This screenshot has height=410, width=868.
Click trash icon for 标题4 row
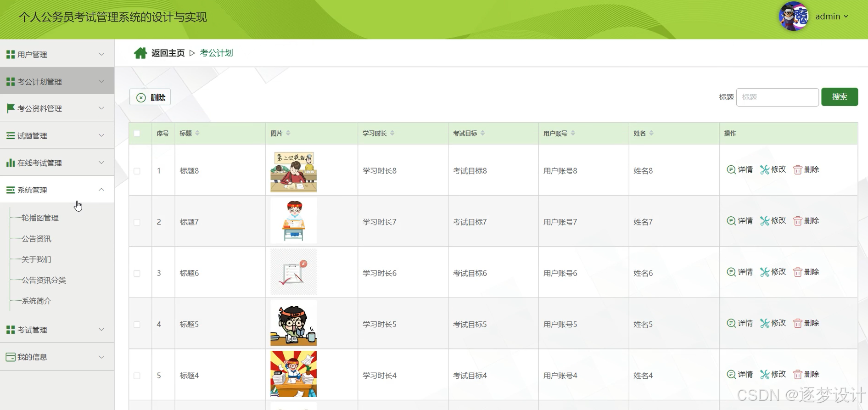[798, 375]
